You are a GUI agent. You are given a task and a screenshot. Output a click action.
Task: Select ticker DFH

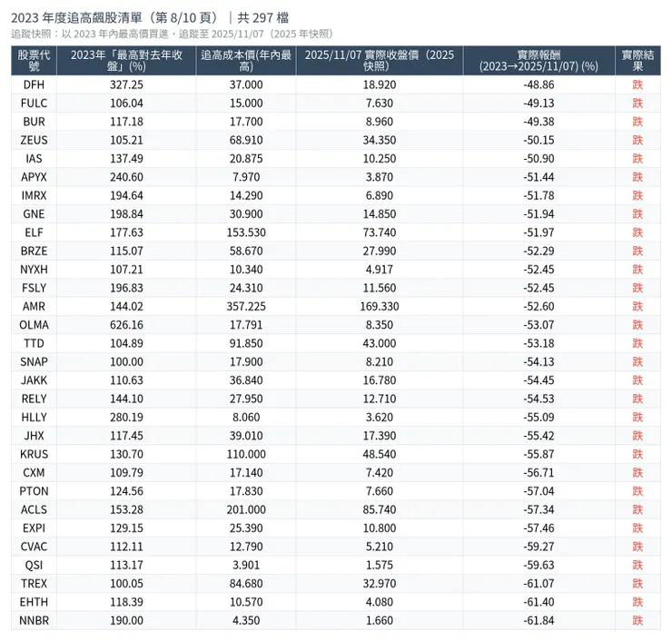pos(34,84)
